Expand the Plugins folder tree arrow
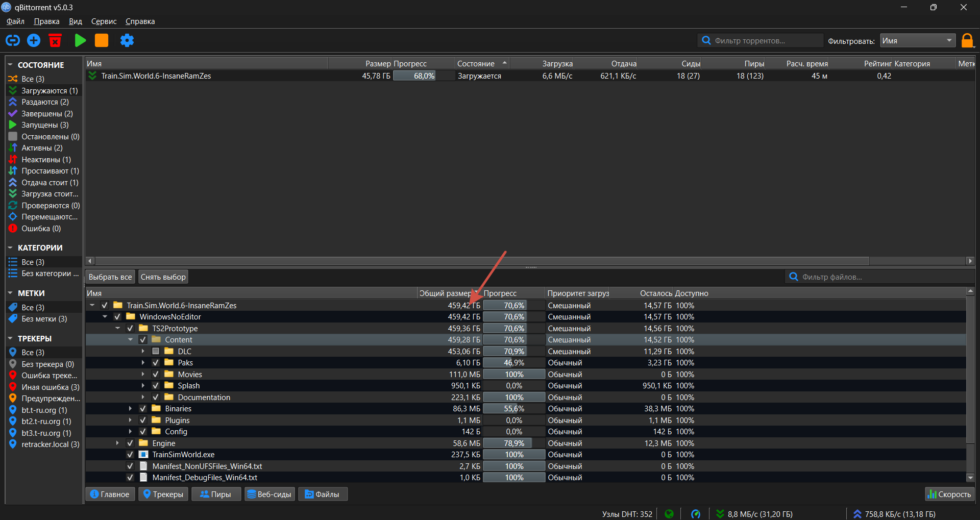Viewport: 980px width, 520px height. (x=130, y=420)
